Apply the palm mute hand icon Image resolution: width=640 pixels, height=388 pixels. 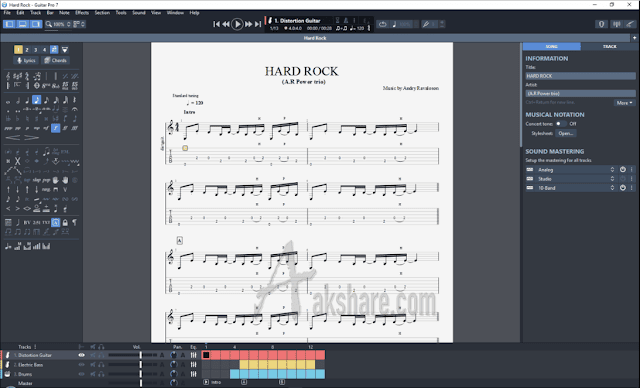click(56, 180)
